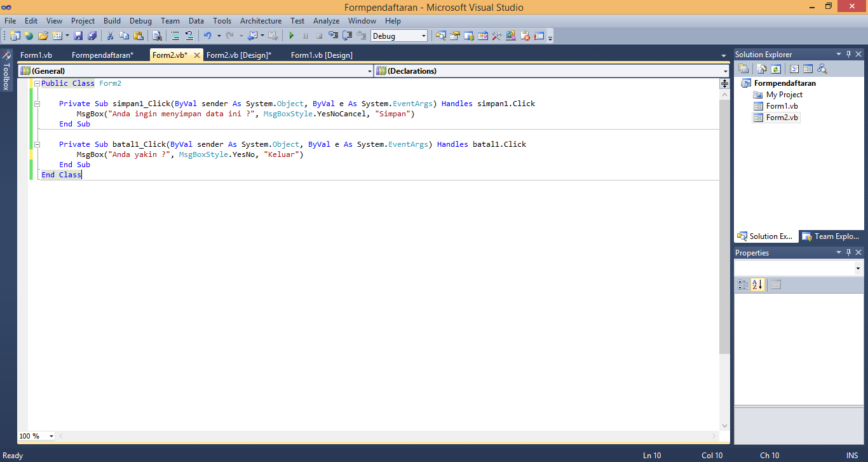Change the editor zoom level combo
This screenshot has width=868, height=462.
coord(36,436)
